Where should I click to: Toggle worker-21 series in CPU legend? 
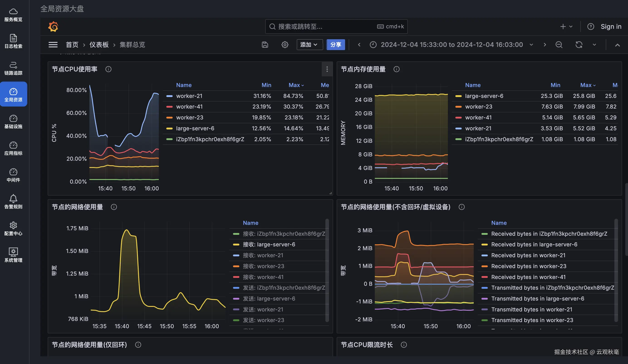coord(189,96)
